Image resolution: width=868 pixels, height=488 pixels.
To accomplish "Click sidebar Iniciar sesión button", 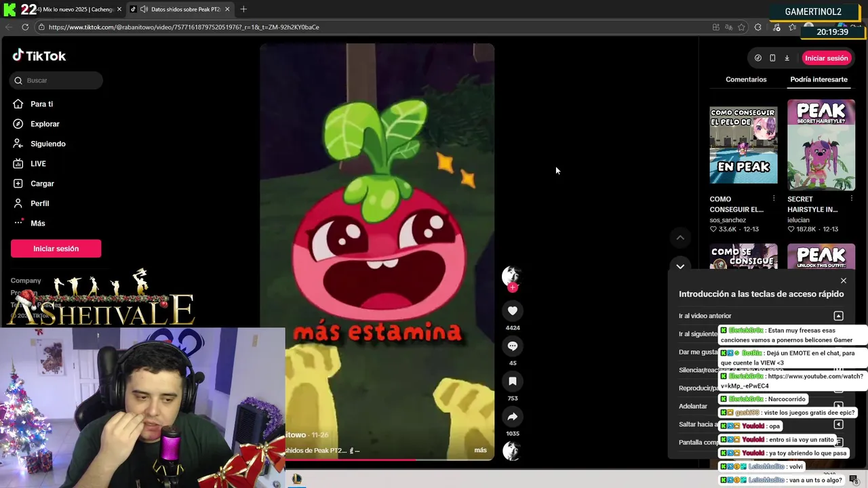I will tap(56, 249).
